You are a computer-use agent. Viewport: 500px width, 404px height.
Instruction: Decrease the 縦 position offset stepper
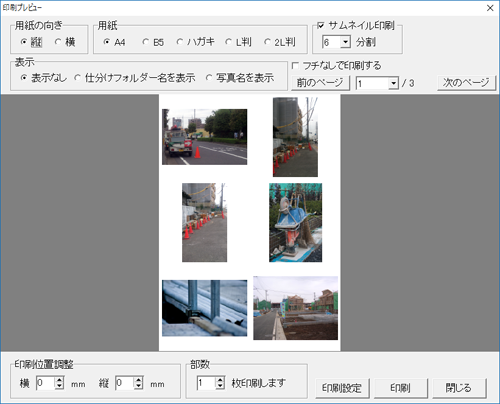point(139,386)
